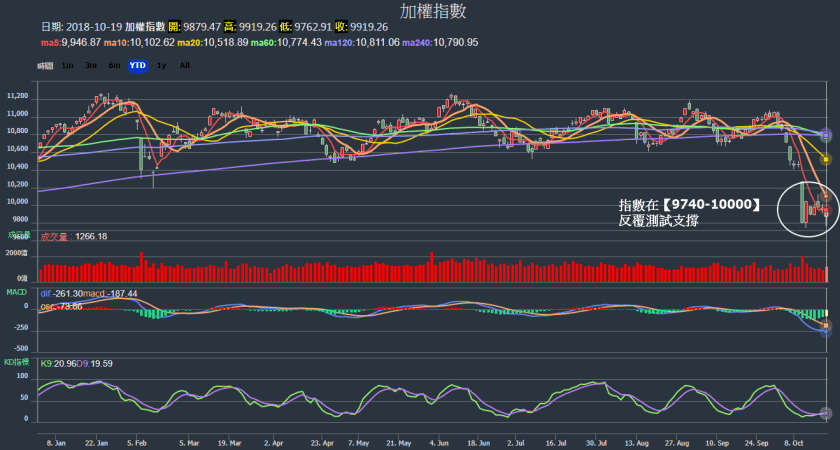Click the purple endpoint marker on price chart
Viewport: 840px width, 450px height.
[x=826, y=134]
